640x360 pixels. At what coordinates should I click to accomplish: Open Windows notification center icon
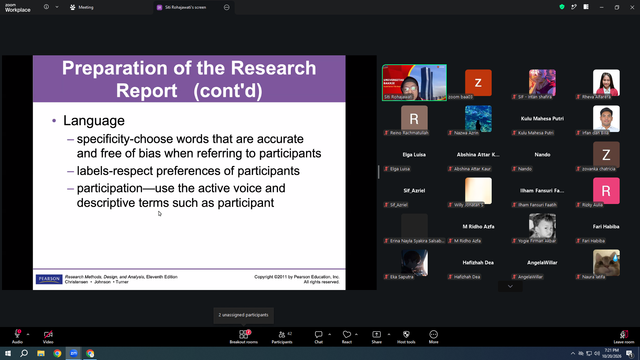point(630,353)
